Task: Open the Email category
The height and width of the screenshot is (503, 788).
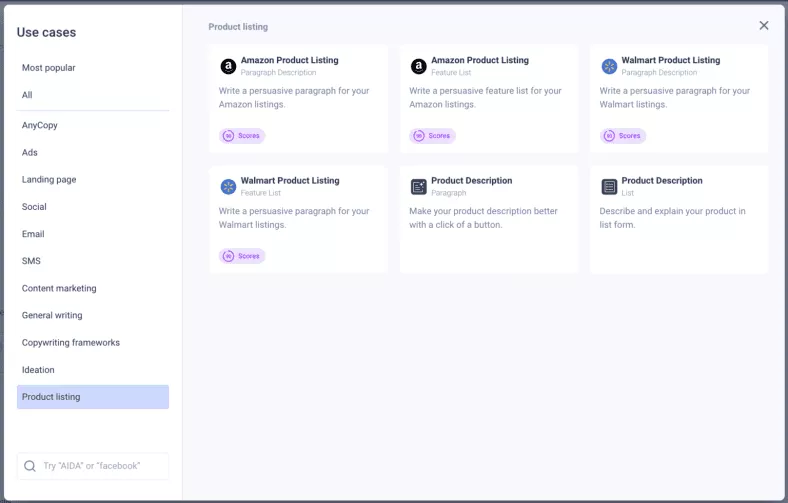Action: pyautogui.click(x=93, y=234)
